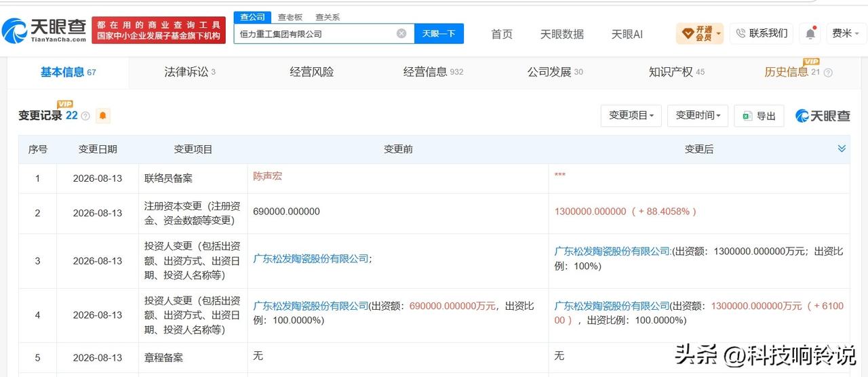Open the 变更项目 filter dropdown

(631, 116)
